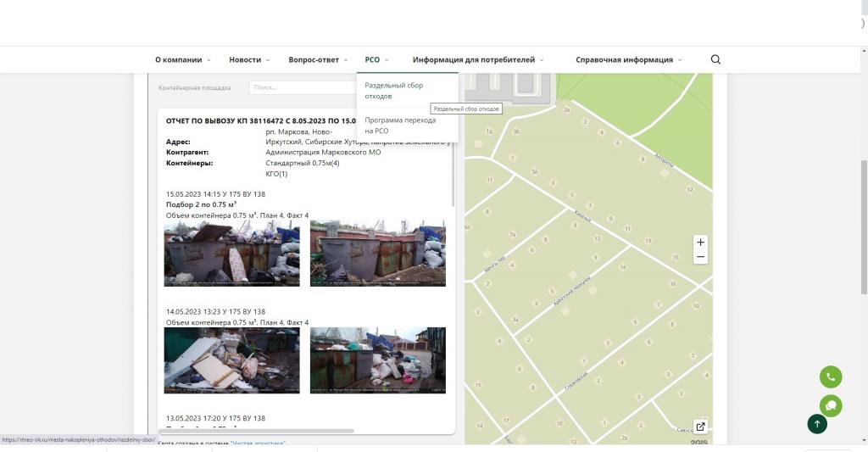Image resolution: width=868 pixels, height=452 pixels.
Task: Open first container photo from 15.05.2023
Action: (x=231, y=254)
